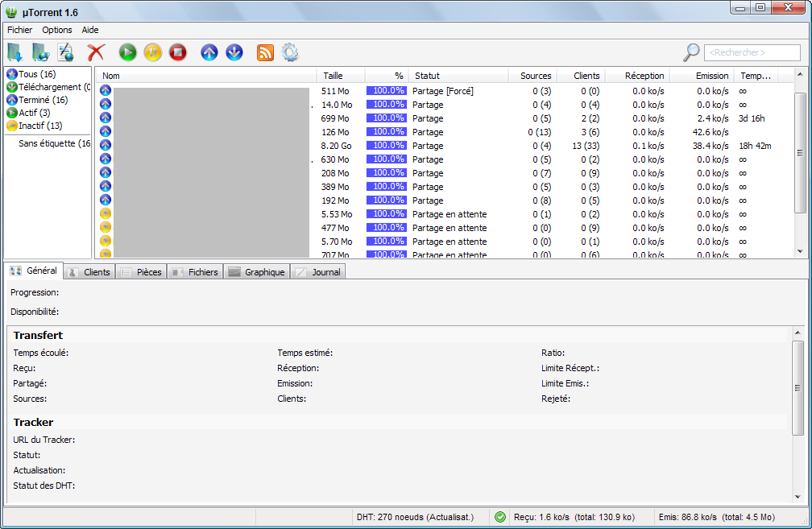Select Actif (3) category
The width and height of the screenshot is (812, 529).
click(28, 113)
